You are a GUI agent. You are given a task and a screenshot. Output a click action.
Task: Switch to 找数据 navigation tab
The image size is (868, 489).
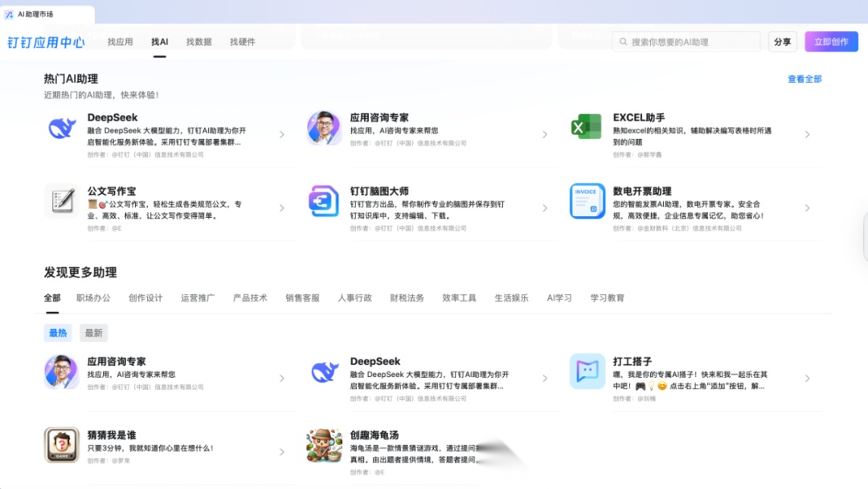(199, 42)
